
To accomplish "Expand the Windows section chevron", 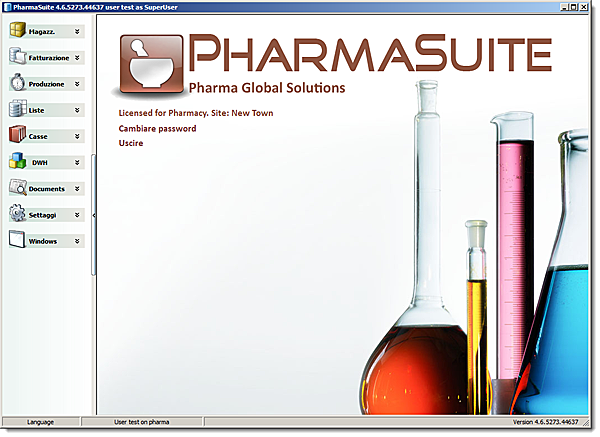I will 77,241.
